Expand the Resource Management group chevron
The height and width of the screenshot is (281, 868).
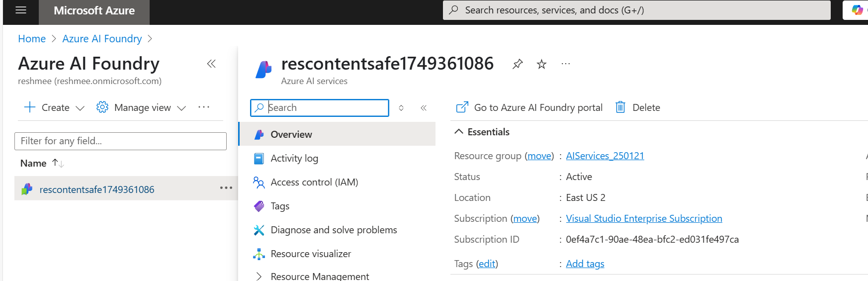point(259,276)
